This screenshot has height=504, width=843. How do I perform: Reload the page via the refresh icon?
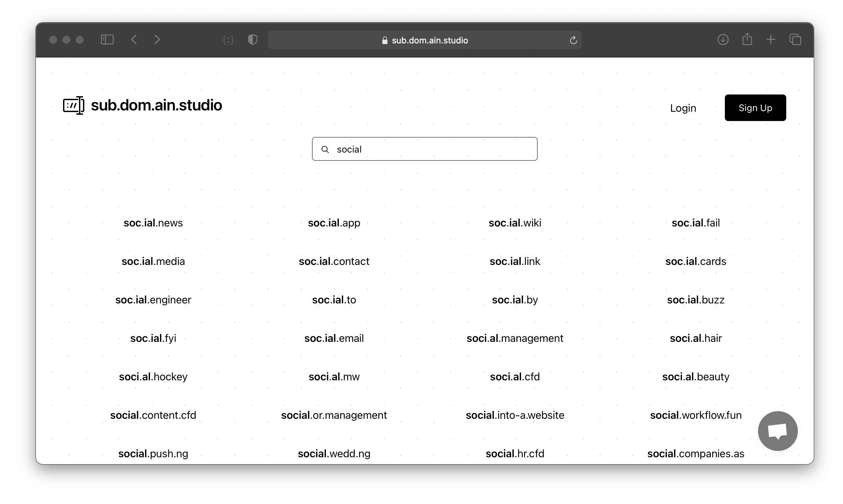(x=573, y=40)
